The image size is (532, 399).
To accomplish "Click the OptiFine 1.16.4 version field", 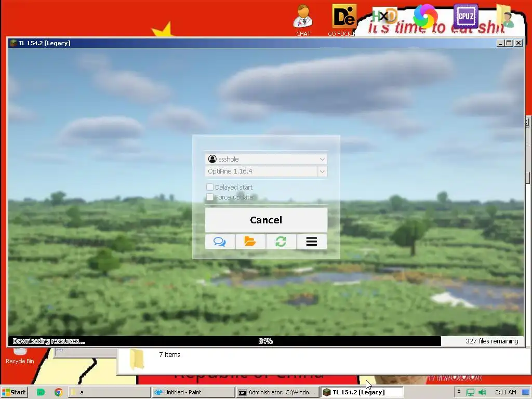I will (262, 171).
